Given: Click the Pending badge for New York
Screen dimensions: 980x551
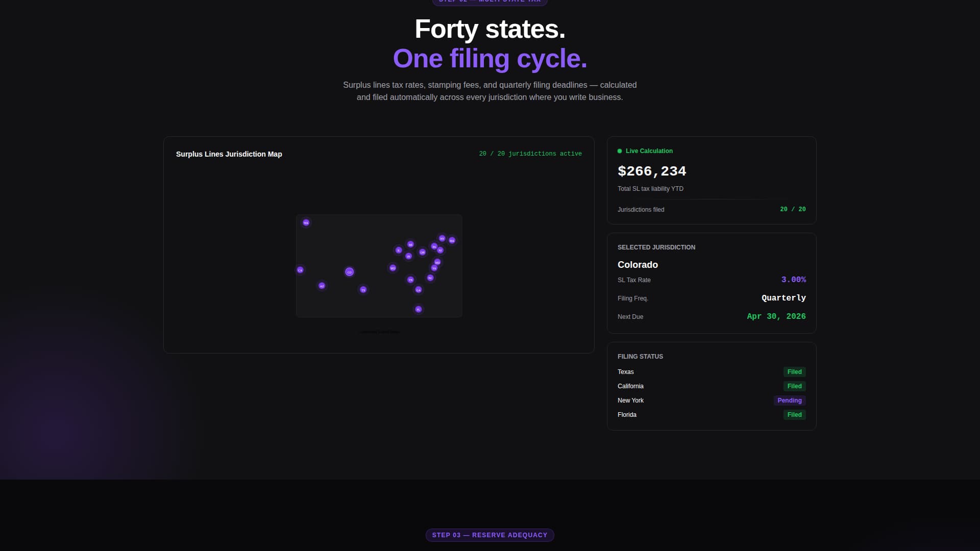Looking at the screenshot, I should pos(789,400).
